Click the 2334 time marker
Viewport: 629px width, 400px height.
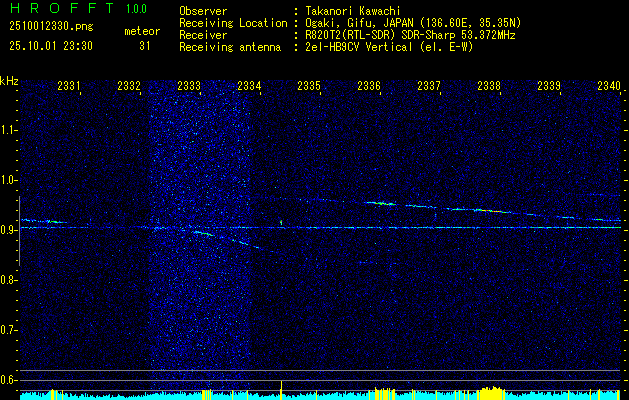pyautogui.click(x=249, y=85)
